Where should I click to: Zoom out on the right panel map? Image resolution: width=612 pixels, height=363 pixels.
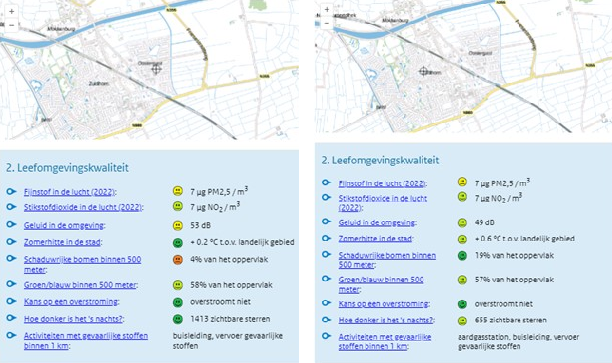pos(327,23)
